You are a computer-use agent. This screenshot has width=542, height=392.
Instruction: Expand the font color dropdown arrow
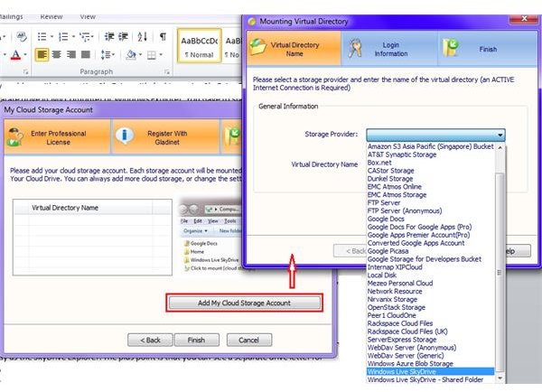point(25,54)
